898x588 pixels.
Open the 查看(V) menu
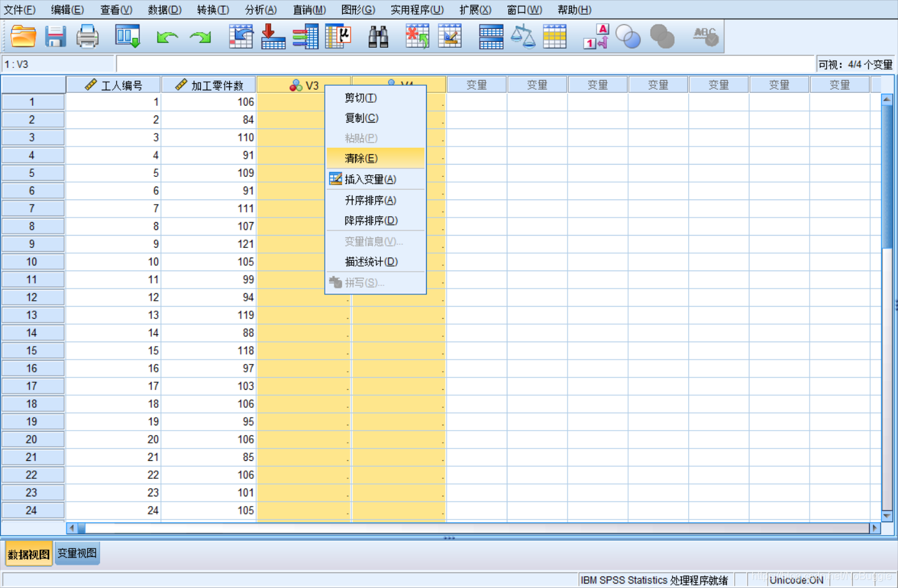click(116, 10)
